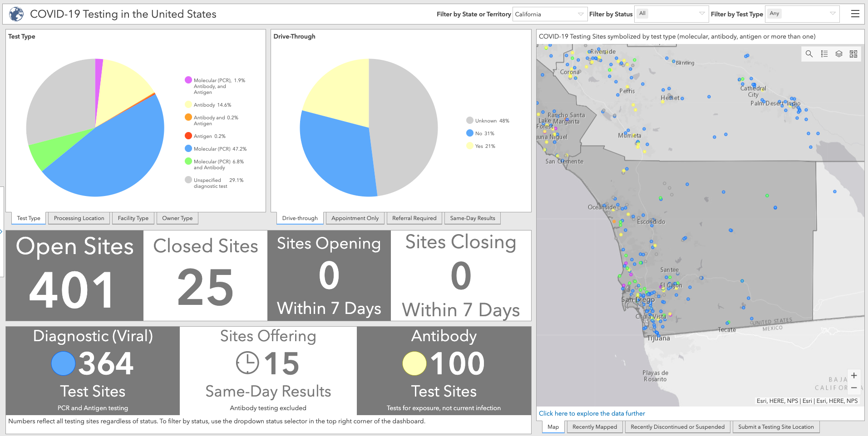Viewport: 868px width, 436px height.
Task: Expand the Filter by Status dropdown
Action: click(x=672, y=14)
